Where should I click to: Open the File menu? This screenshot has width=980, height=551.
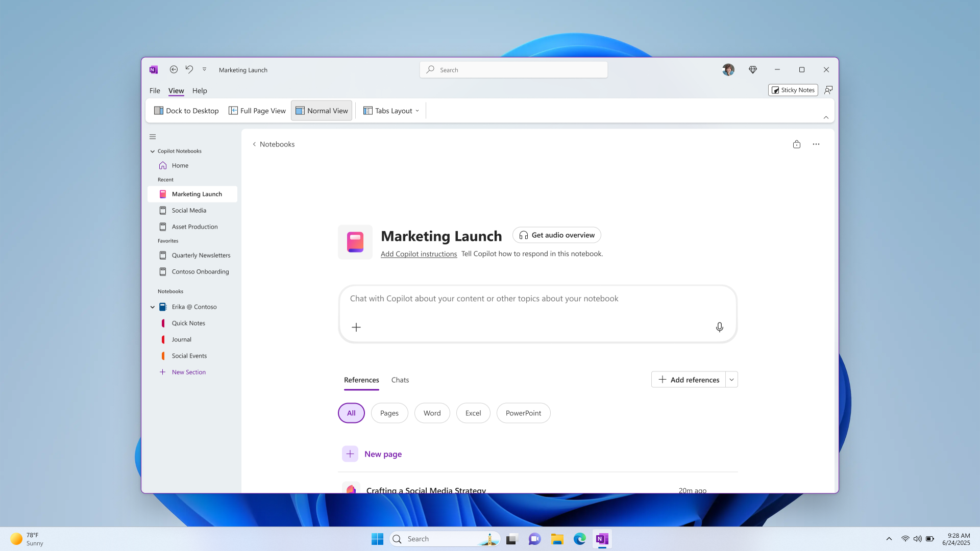pyautogui.click(x=154, y=90)
